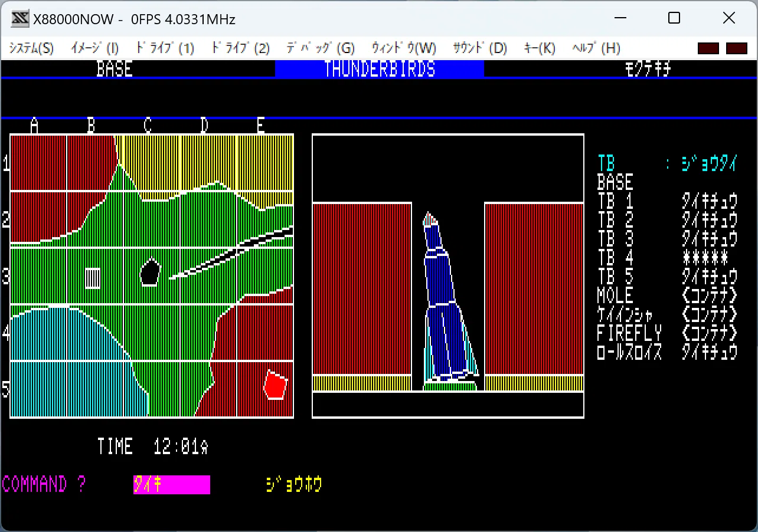The image size is (758, 532).
Task: Click MOLE's <コンテナ> status
Action: 710,295
